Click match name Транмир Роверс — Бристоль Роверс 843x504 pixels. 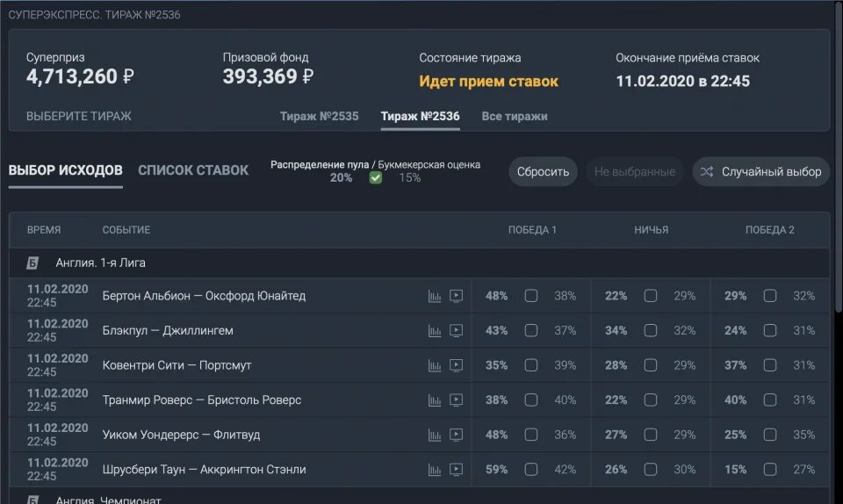point(202,400)
